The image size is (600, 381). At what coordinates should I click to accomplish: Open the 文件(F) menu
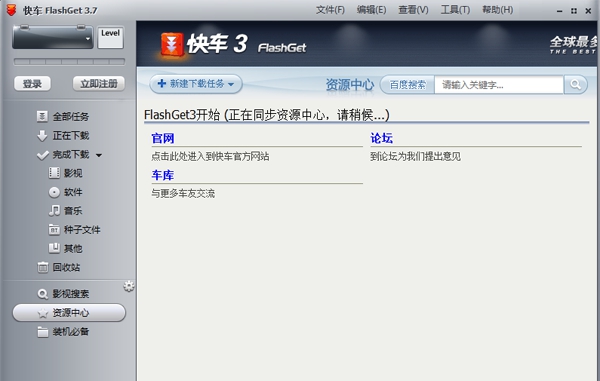[330, 10]
